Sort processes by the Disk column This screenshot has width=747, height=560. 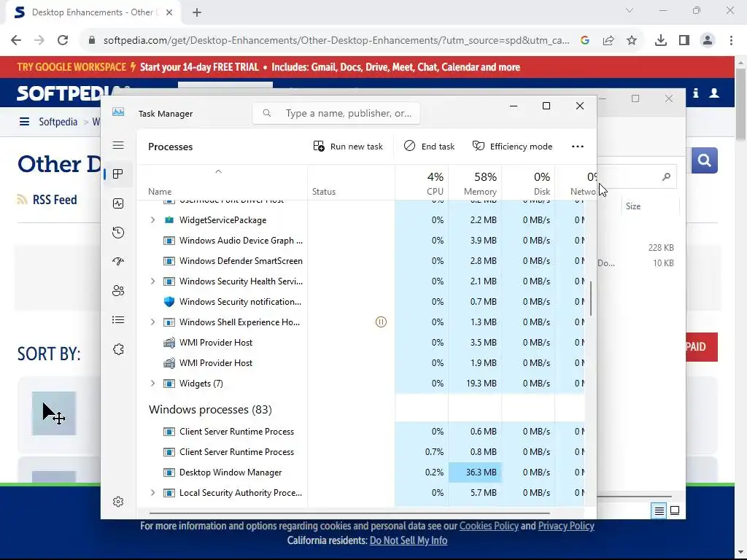[x=528, y=183]
